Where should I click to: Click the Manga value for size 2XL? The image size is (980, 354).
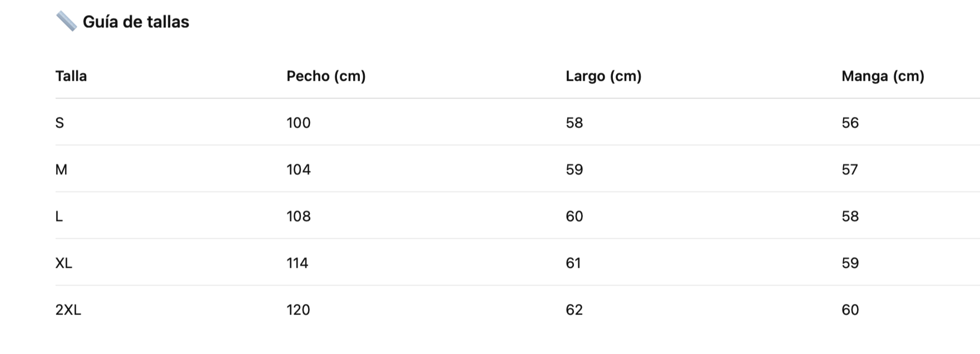coord(850,309)
